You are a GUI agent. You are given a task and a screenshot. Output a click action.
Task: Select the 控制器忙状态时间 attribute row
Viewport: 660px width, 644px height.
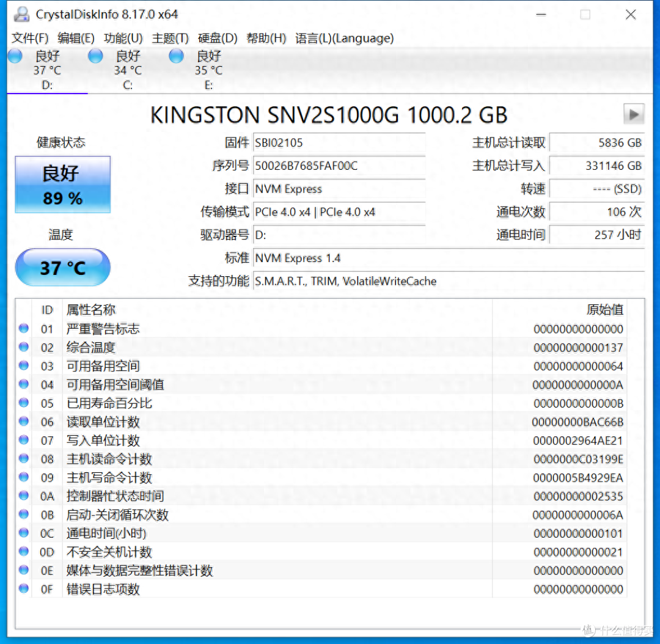pos(321,496)
